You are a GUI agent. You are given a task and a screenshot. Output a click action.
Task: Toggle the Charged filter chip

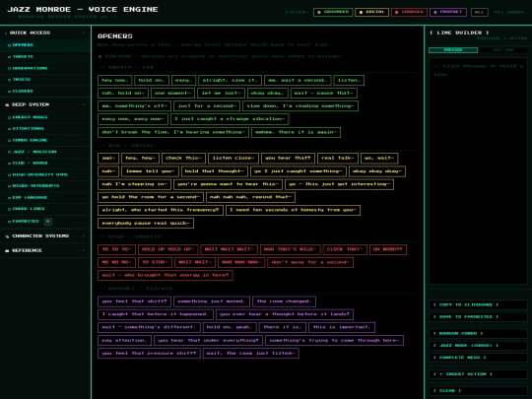409,12
